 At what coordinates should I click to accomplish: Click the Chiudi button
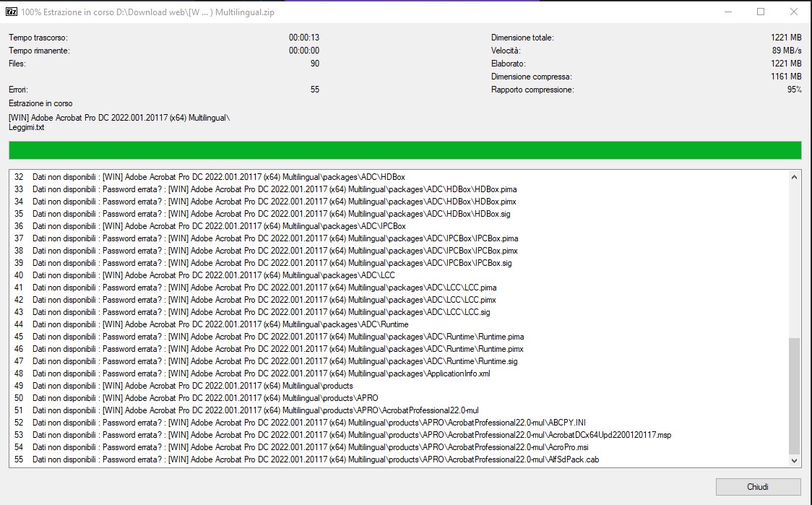click(x=758, y=487)
